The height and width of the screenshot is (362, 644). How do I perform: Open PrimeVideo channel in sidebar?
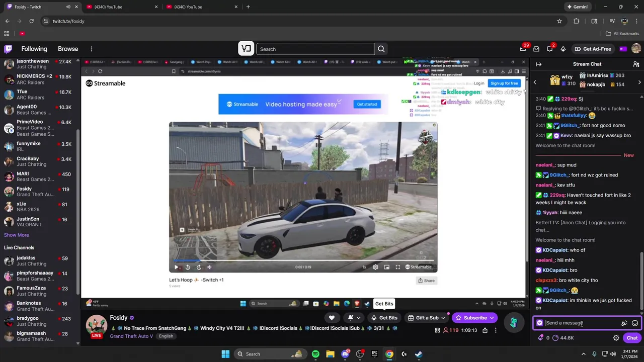(39, 128)
